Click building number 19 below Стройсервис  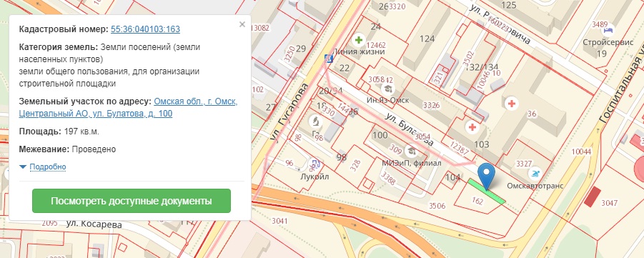(601, 54)
